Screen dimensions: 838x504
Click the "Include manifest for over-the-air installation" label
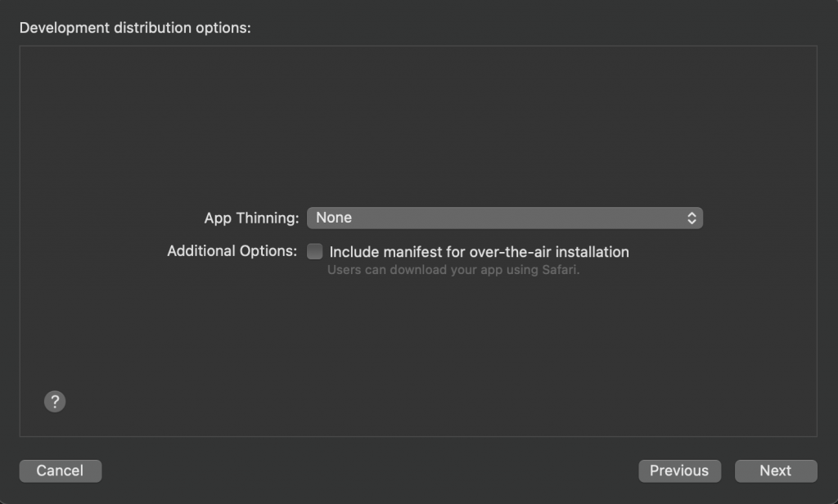coord(479,252)
